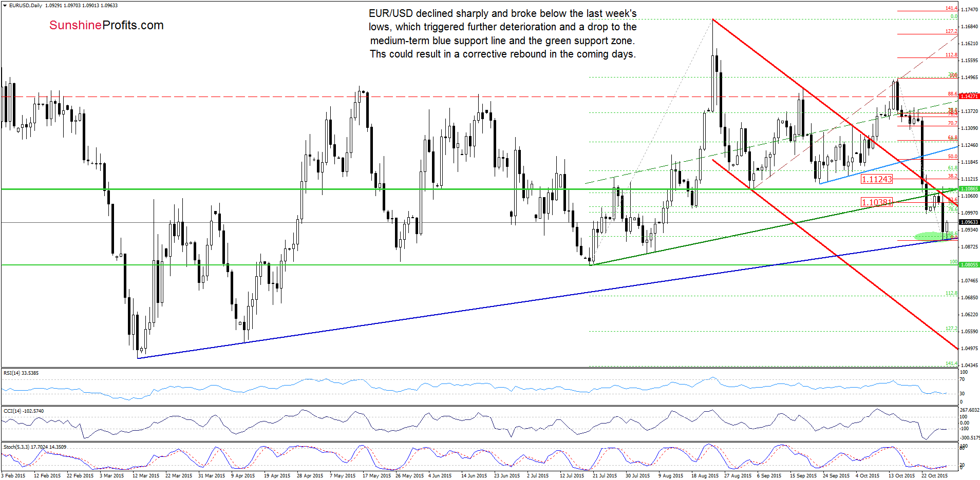Click the 1.05590 price axis value

pos(970,332)
